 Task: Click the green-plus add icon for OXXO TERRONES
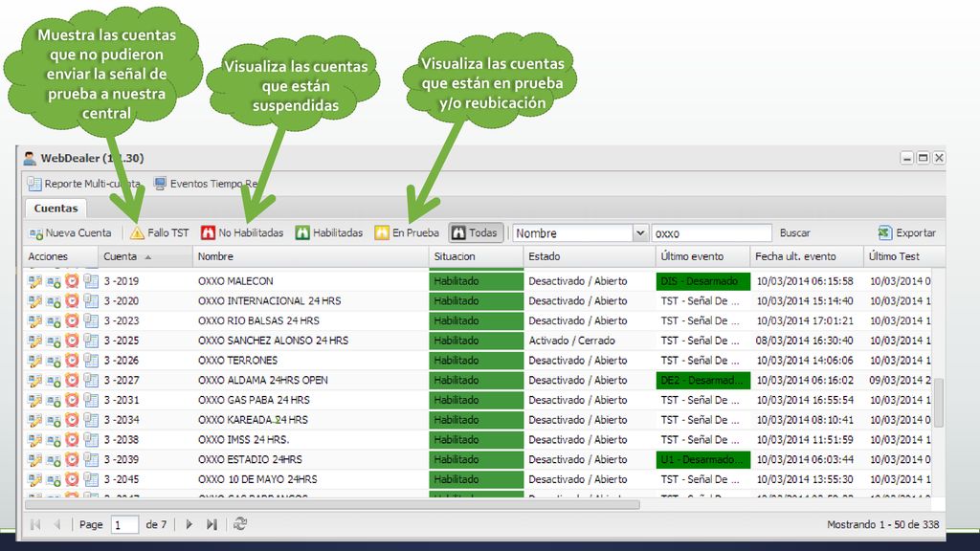click(x=54, y=361)
